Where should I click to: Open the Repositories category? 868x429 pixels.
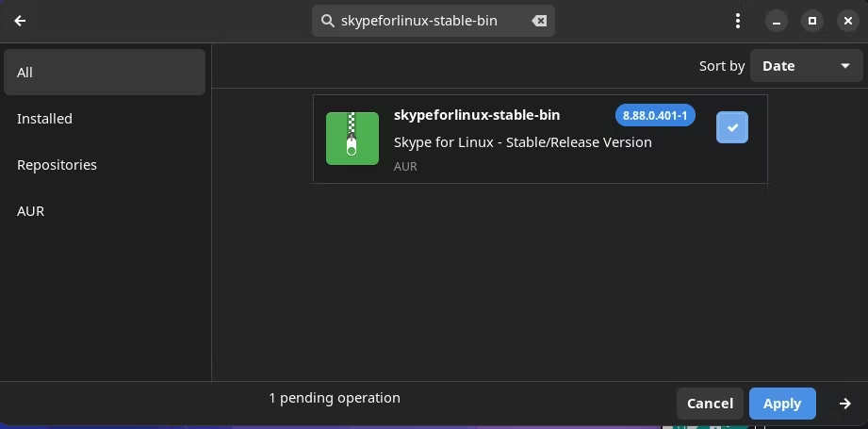click(105, 165)
